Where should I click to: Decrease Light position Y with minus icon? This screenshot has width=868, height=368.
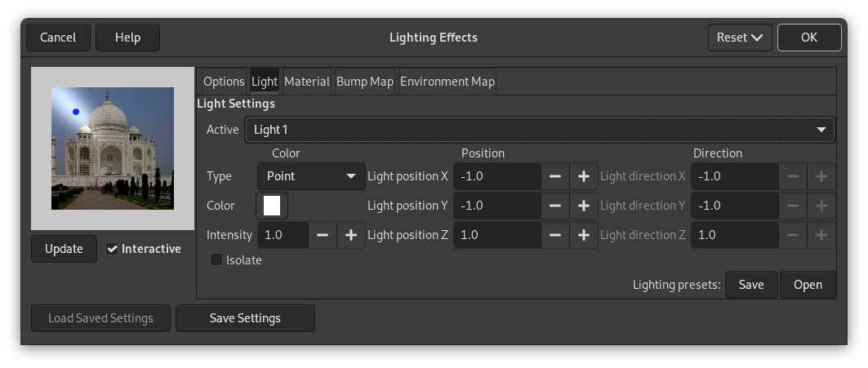(555, 206)
